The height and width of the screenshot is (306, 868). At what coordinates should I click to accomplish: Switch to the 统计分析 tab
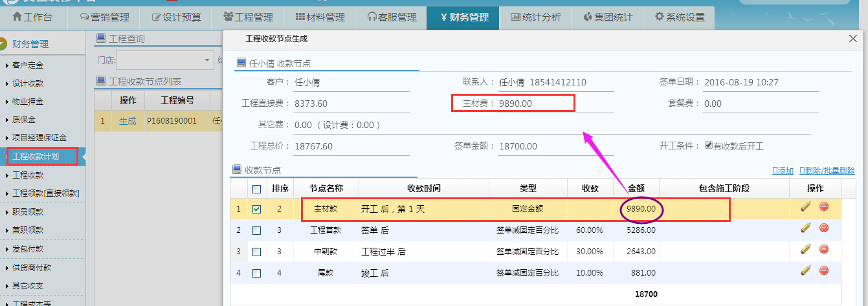[x=535, y=17]
